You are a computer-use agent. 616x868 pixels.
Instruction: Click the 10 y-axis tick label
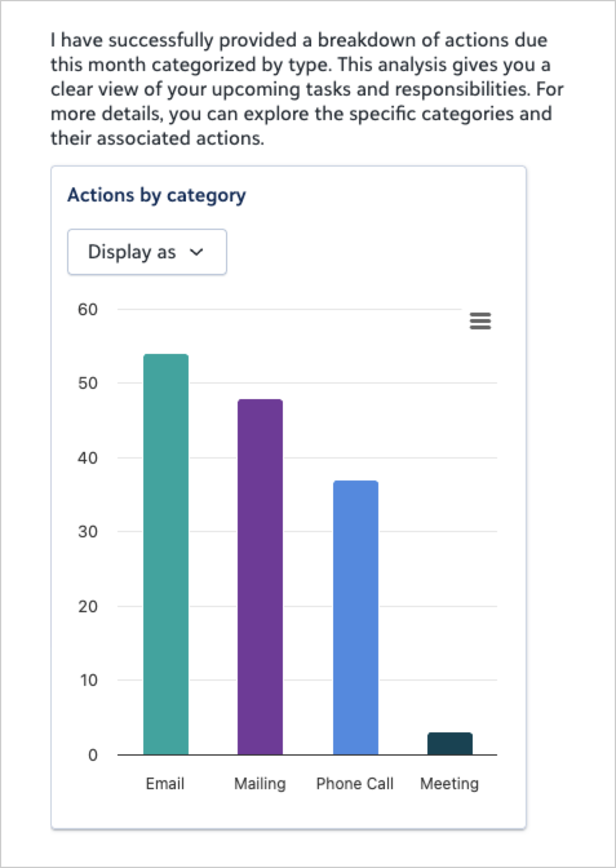coord(89,680)
